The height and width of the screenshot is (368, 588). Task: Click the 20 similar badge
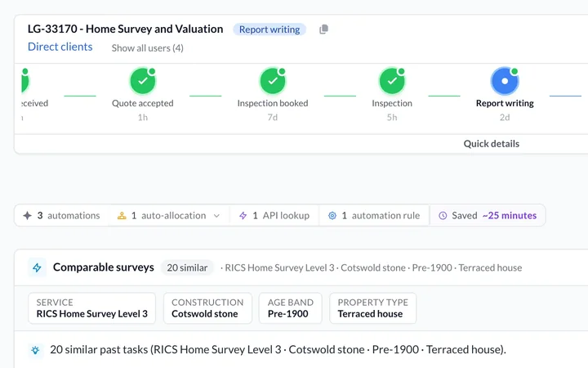(x=187, y=267)
